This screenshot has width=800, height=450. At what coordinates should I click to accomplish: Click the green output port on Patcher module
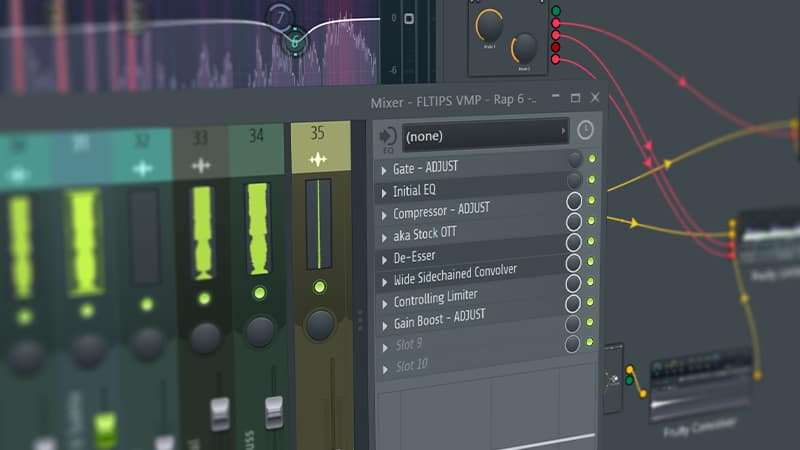coord(556,11)
